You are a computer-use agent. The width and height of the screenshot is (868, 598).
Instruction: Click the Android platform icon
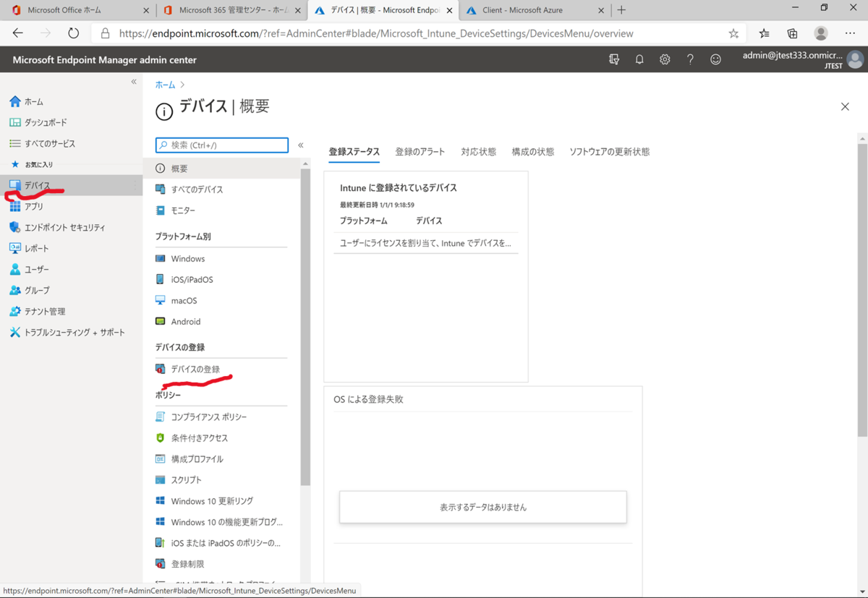161,322
